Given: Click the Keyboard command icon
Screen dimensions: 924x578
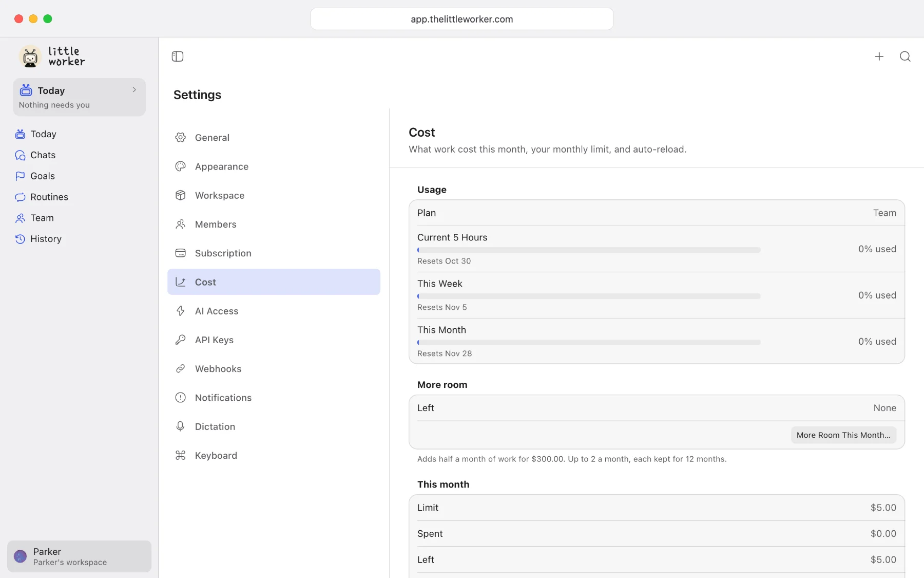Looking at the screenshot, I should 180,455.
